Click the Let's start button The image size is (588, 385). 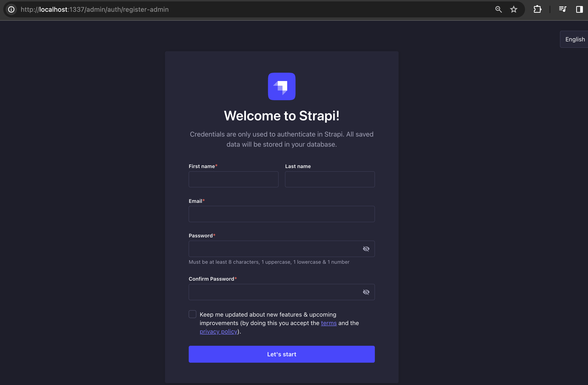click(282, 354)
